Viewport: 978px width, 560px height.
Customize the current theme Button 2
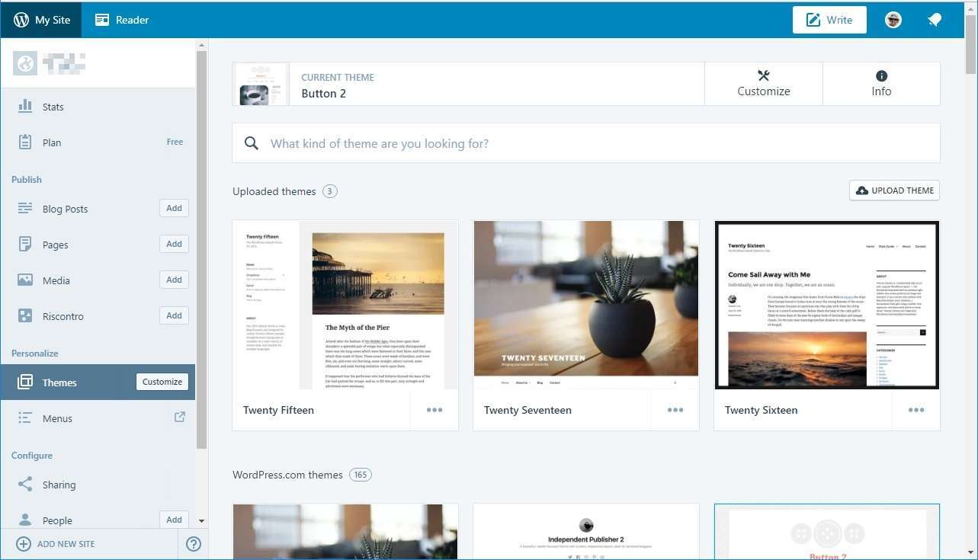point(764,84)
